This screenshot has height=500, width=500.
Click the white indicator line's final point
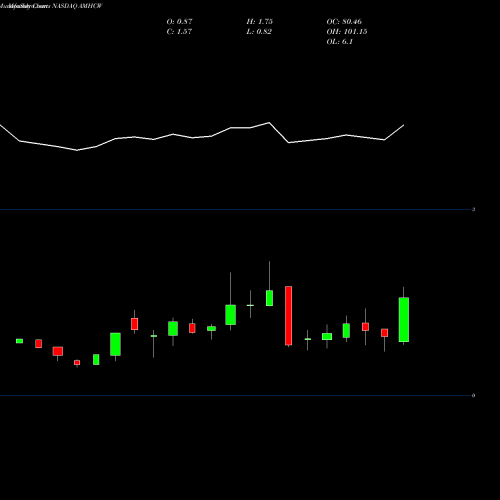[x=404, y=125]
